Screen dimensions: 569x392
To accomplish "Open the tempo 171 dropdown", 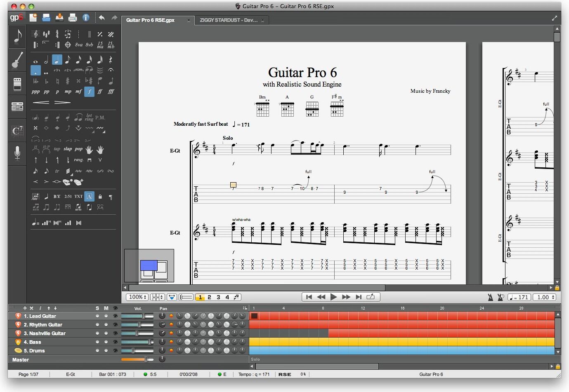I will [x=519, y=297].
